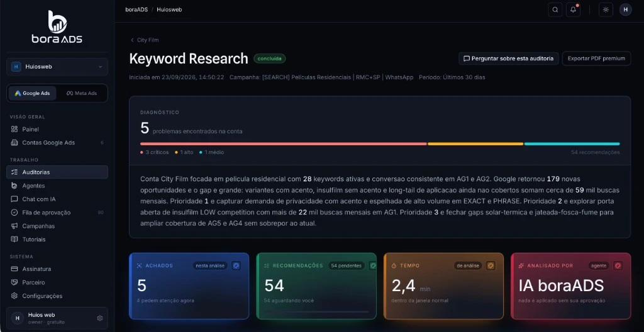Click the Parceiro handshake icon
Screen dimensions: 644x332
click(x=14, y=283)
